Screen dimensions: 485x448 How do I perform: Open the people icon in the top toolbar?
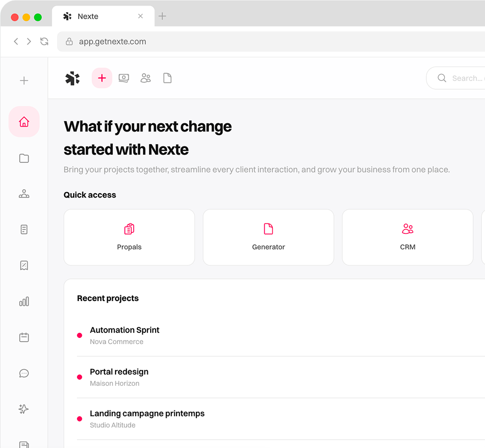pyautogui.click(x=145, y=78)
